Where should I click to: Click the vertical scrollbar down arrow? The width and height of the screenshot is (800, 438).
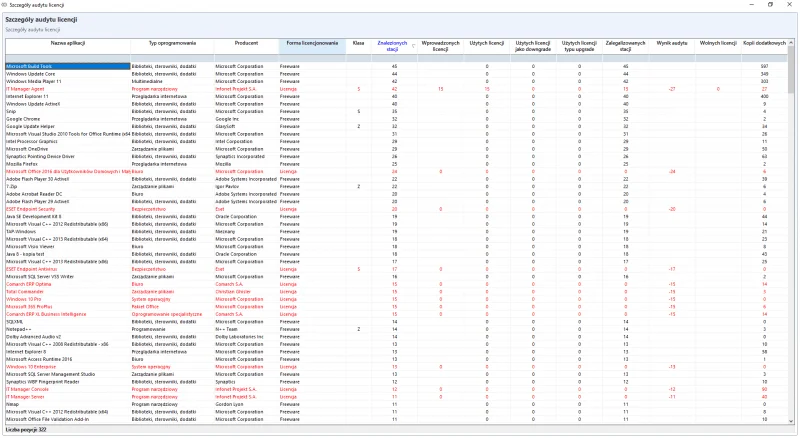(791, 421)
